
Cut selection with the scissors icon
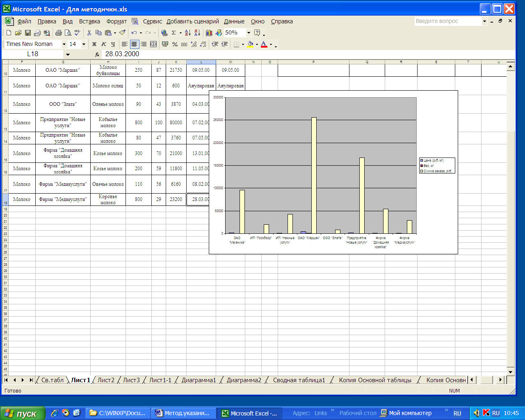89,33
